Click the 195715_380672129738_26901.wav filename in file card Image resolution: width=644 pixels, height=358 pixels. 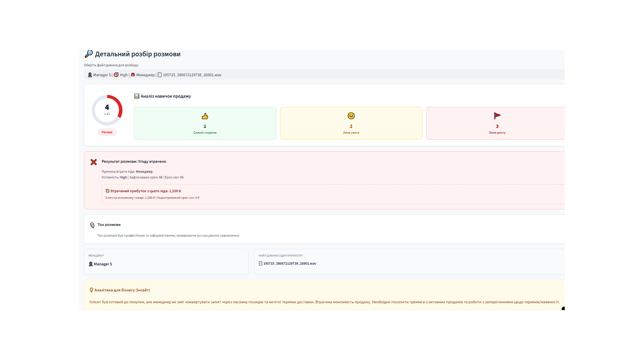[290, 263]
